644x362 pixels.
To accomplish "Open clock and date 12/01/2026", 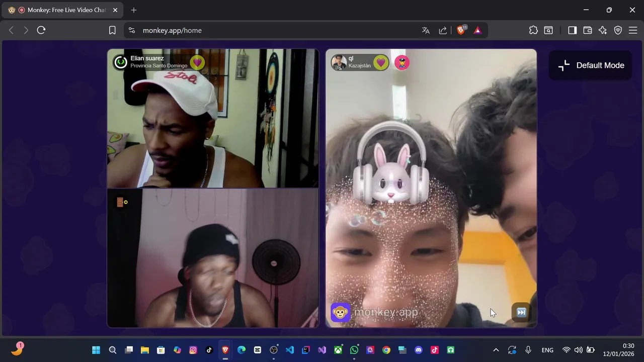I will pos(619,350).
